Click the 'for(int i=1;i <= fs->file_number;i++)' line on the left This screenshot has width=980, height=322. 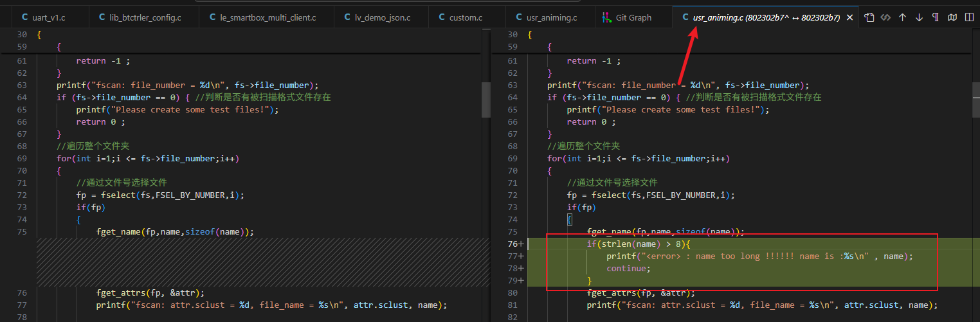[x=148, y=158]
